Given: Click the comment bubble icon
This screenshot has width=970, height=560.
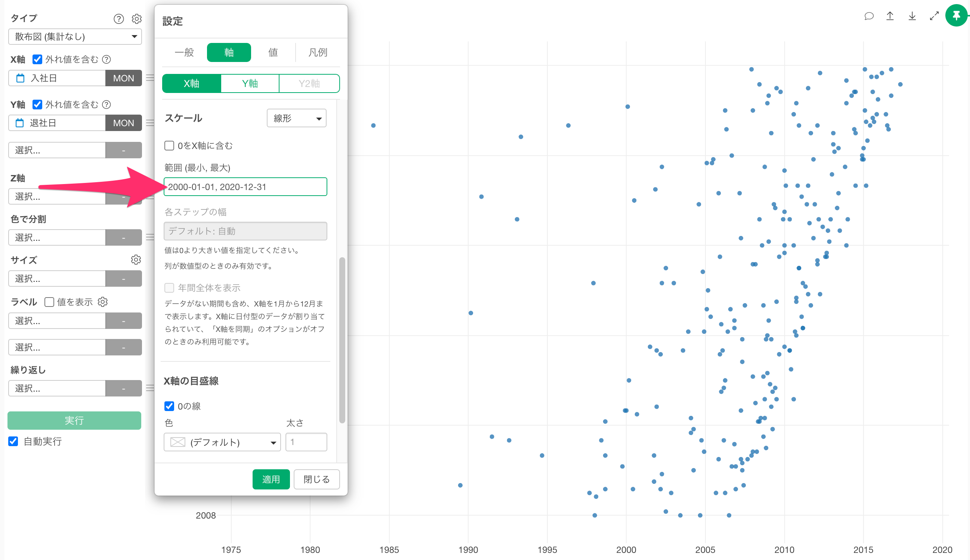Looking at the screenshot, I should (869, 16).
